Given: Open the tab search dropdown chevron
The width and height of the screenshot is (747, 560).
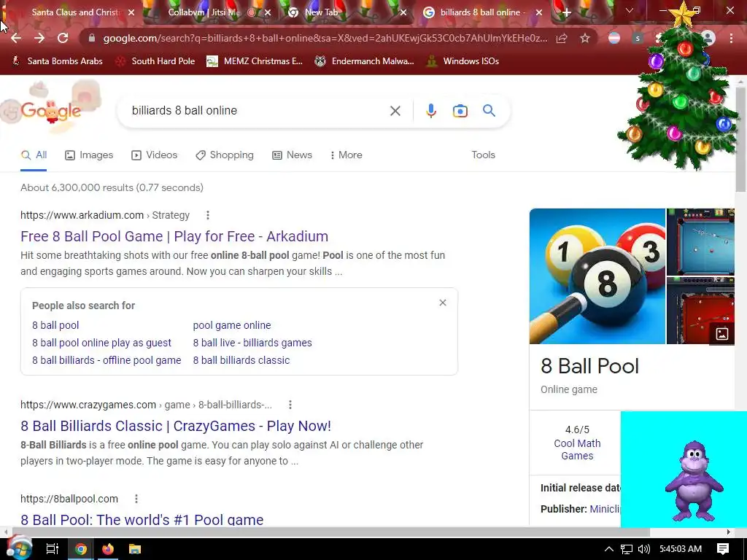Looking at the screenshot, I should [x=630, y=10].
